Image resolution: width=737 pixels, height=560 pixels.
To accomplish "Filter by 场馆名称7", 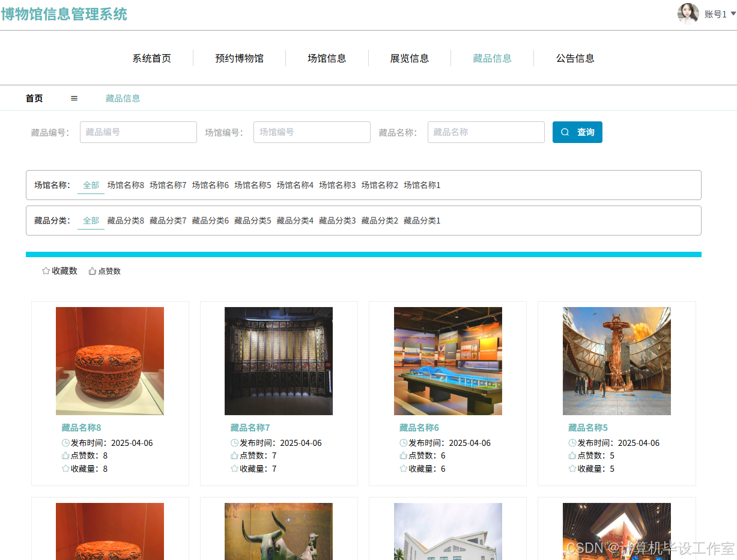I will click(x=168, y=185).
